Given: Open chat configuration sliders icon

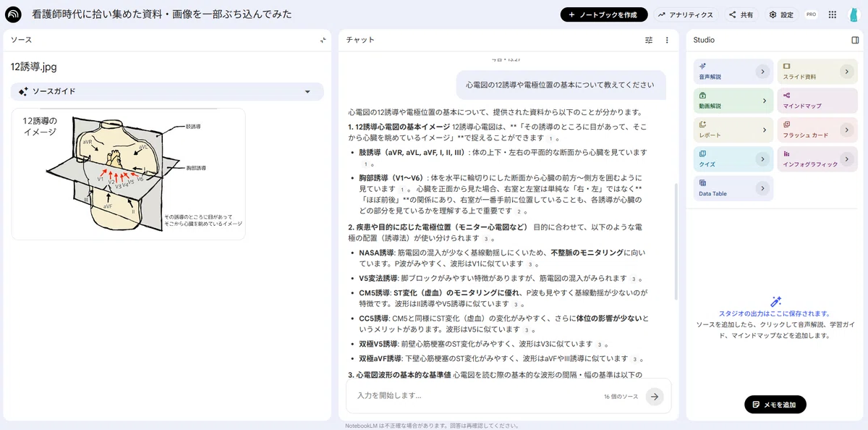Looking at the screenshot, I should click(649, 41).
